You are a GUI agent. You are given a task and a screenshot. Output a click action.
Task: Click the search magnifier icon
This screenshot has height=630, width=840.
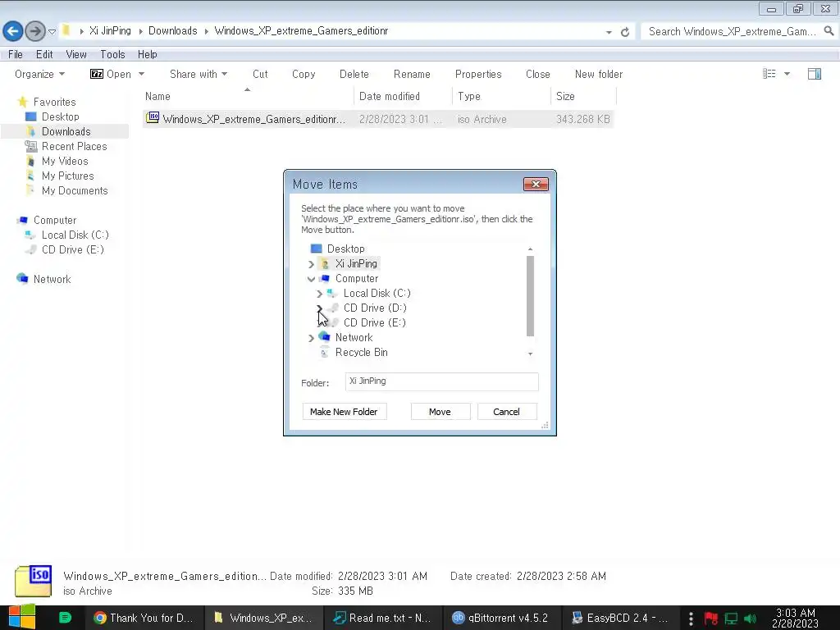click(829, 31)
